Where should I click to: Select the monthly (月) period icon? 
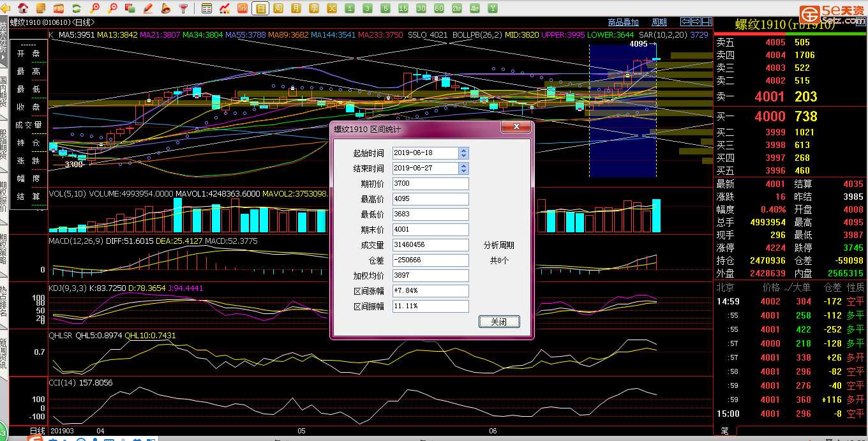[296, 8]
